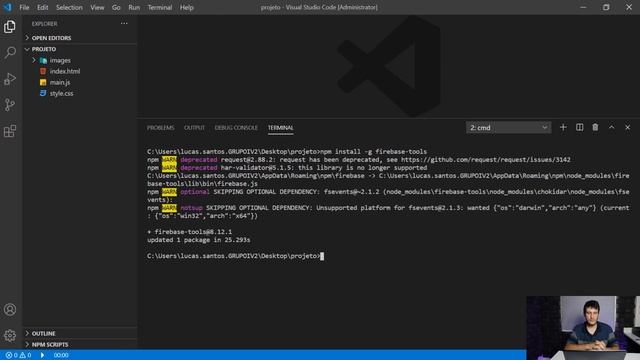Expand the Outline section
Viewport: 640px width, 360px height.
coord(80,333)
